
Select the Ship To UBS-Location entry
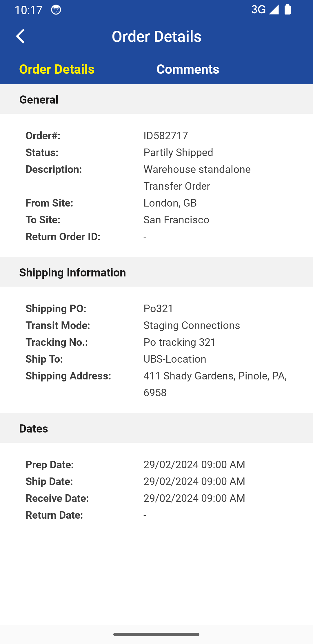point(174,359)
